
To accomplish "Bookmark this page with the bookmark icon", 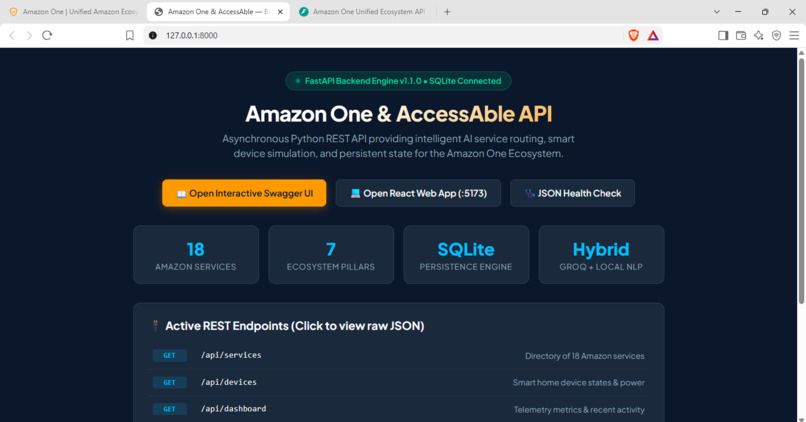I will pyautogui.click(x=130, y=35).
